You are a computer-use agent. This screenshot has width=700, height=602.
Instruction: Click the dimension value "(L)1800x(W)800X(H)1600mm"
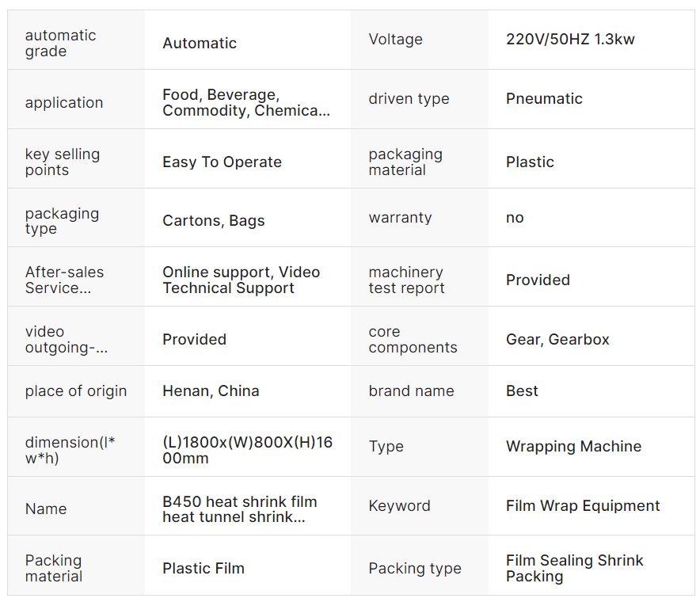[247, 451]
